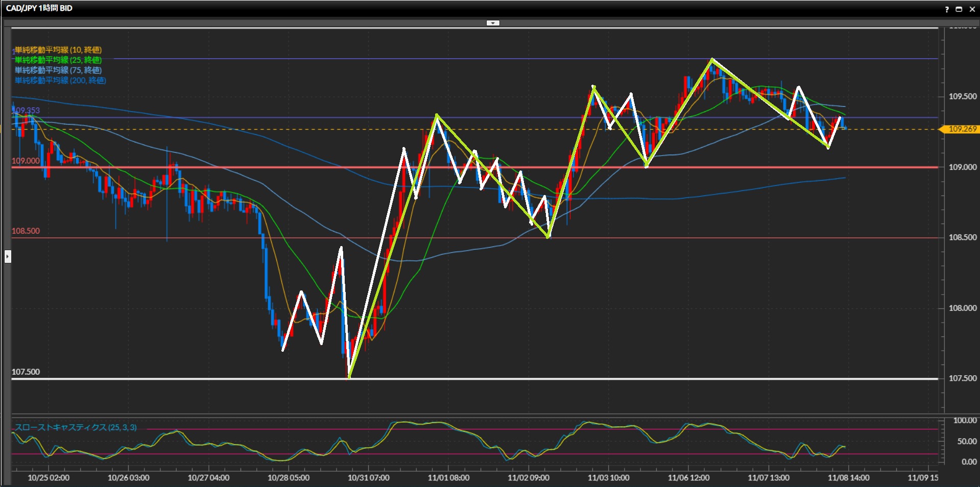This screenshot has height=487, width=980.
Task: Select the 10-period 単純移動平均線 label
Action: (x=58, y=50)
